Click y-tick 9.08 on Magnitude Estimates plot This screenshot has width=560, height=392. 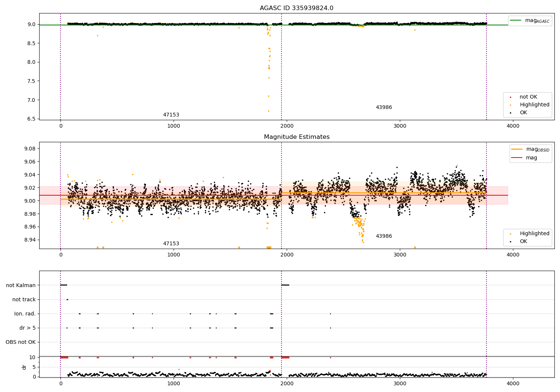coord(30,149)
